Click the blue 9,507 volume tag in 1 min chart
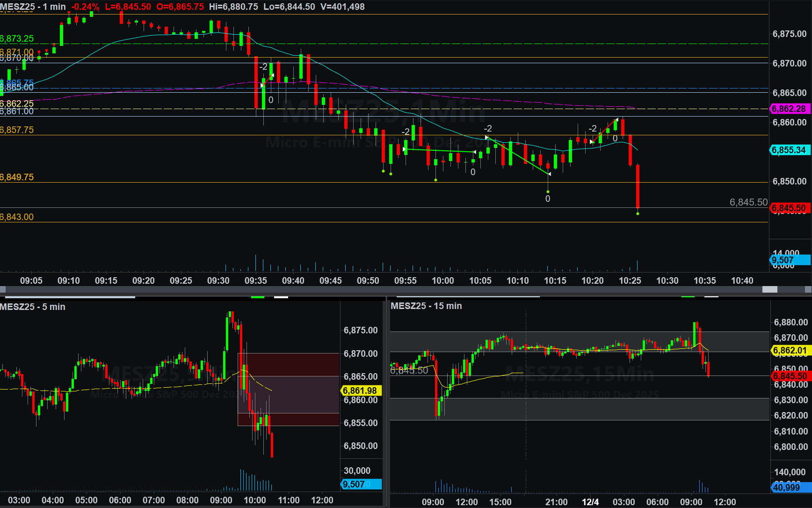 (789, 260)
